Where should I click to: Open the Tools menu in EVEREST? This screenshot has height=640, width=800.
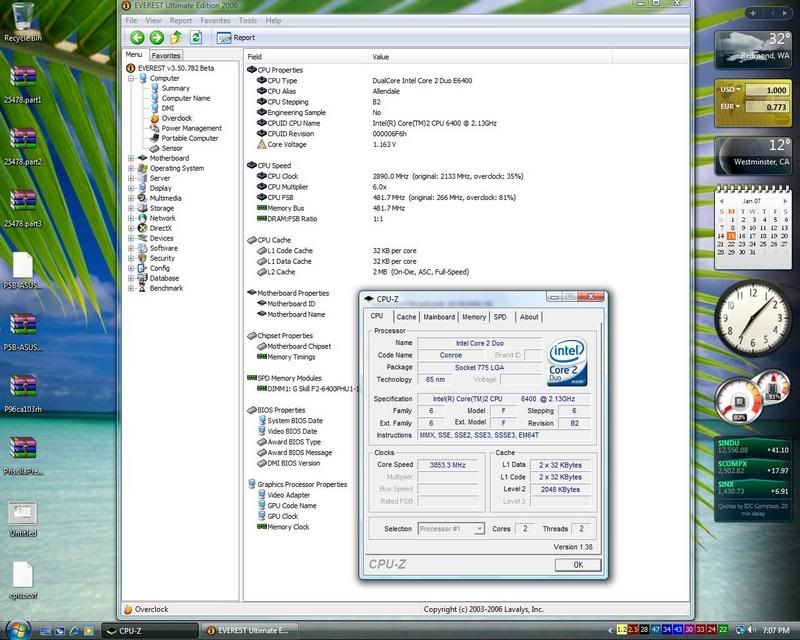click(x=247, y=20)
